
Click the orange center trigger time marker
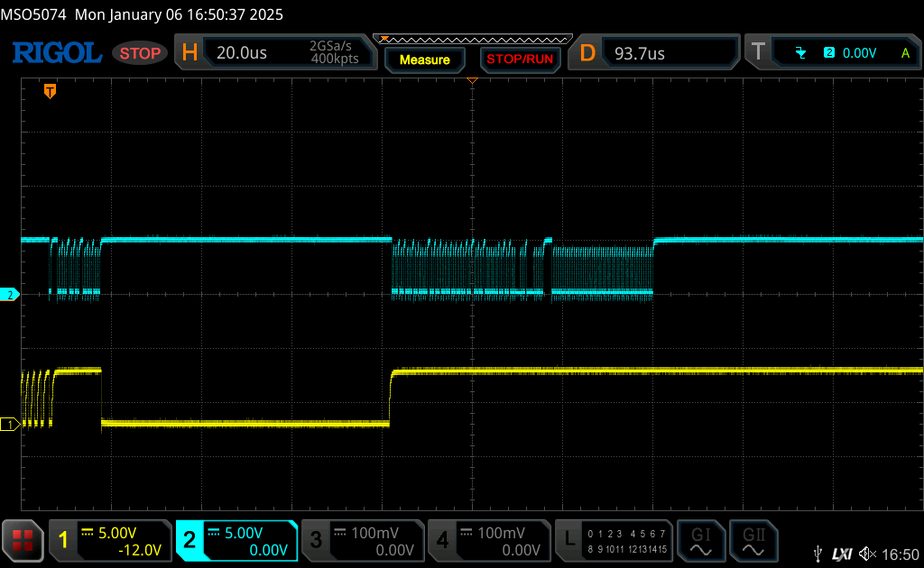point(472,80)
